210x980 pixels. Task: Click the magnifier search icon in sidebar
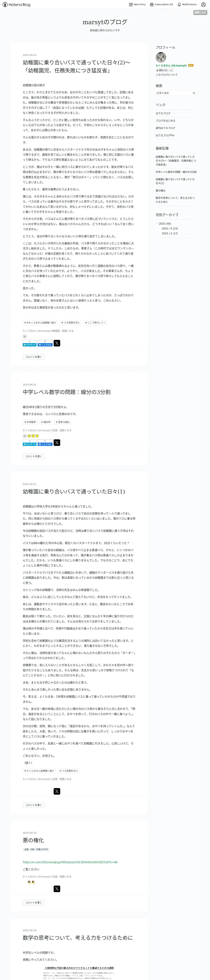pos(194,93)
